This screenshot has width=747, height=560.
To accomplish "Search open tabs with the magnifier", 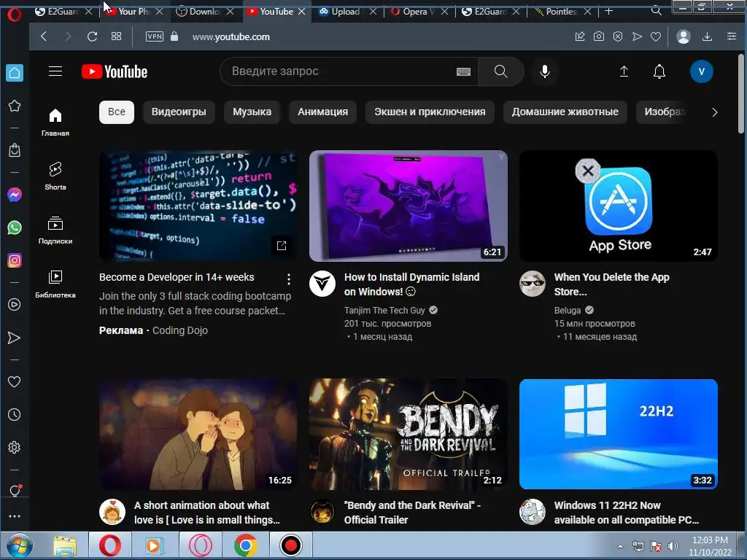I will (x=657, y=10).
